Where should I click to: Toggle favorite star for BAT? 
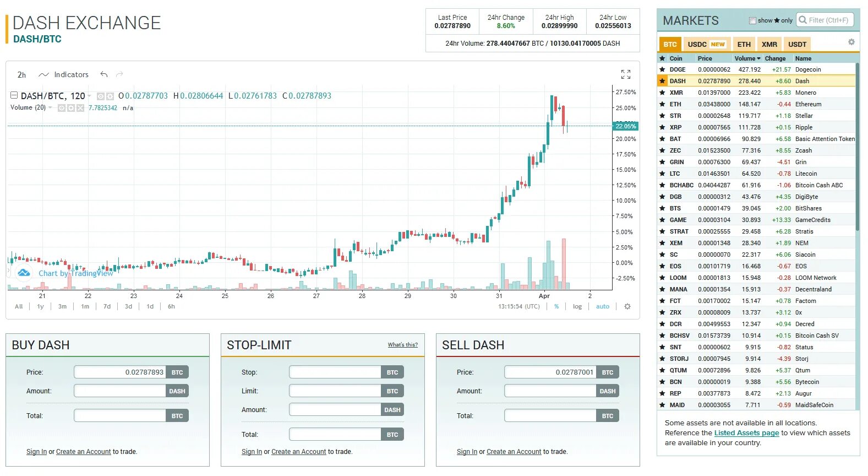(663, 139)
